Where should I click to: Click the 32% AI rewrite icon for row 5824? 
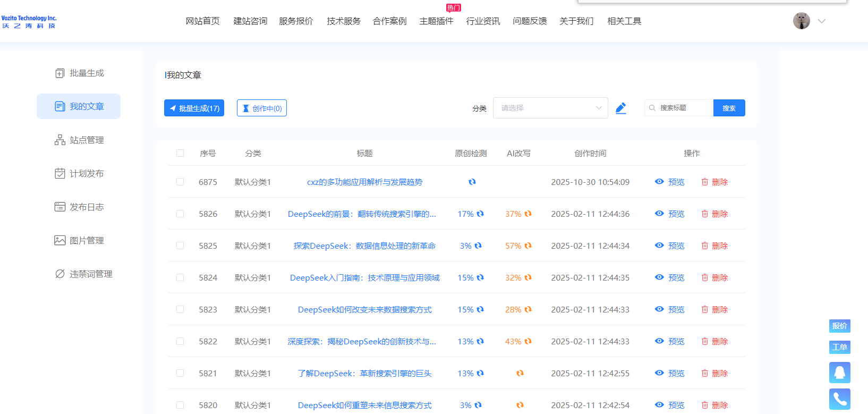pos(528,277)
